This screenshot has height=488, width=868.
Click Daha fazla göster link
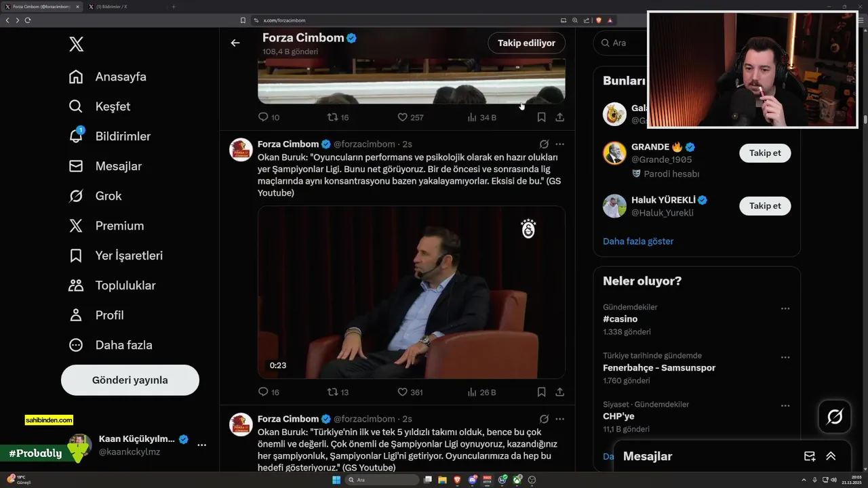tap(638, 241)
